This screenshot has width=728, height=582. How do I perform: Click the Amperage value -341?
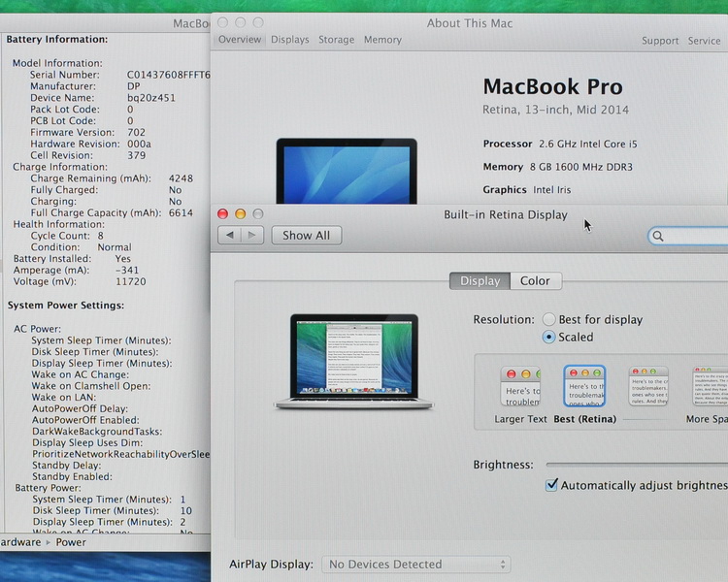coord(127,270)
